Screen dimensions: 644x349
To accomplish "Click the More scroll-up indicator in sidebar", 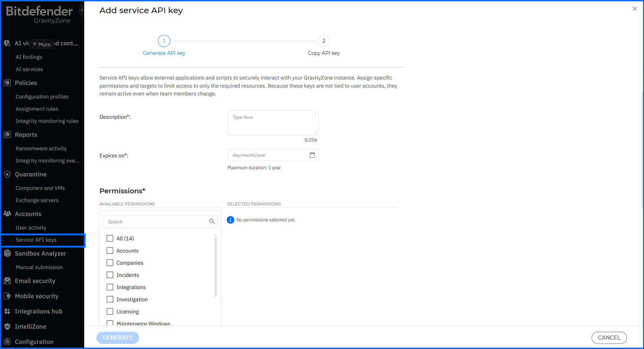I will point(42,44).
